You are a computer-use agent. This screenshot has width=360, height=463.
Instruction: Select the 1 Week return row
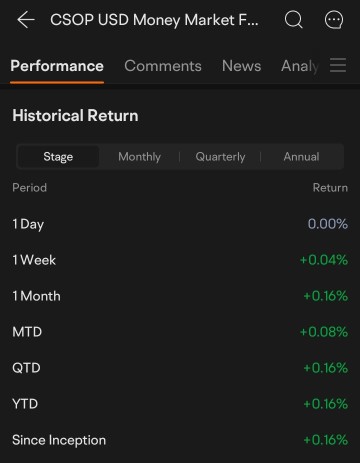[x=180, y=260]
